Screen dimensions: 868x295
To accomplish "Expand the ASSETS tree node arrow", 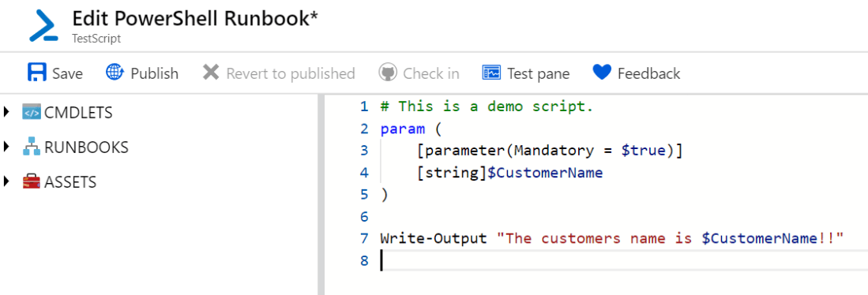I will 6,181.
